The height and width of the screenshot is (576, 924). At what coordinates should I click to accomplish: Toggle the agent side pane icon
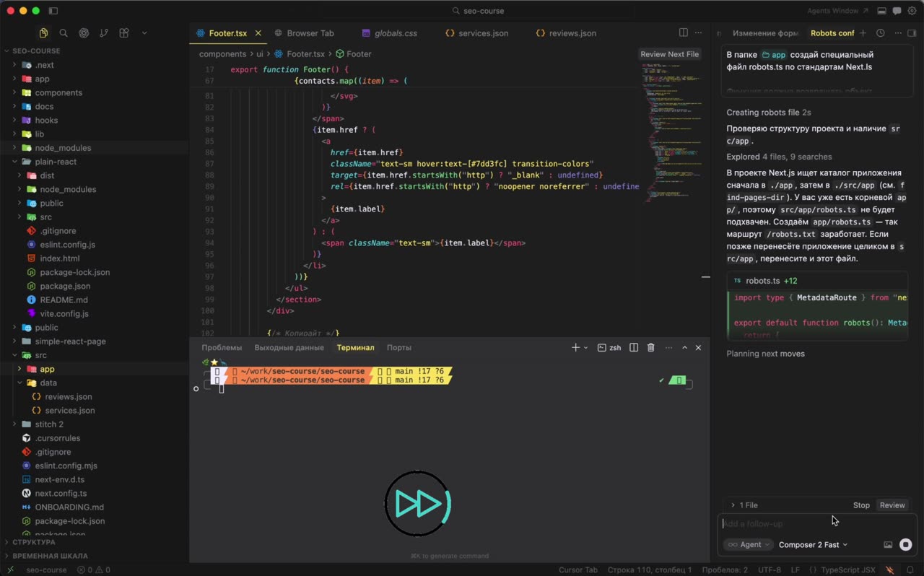(911, 33)
